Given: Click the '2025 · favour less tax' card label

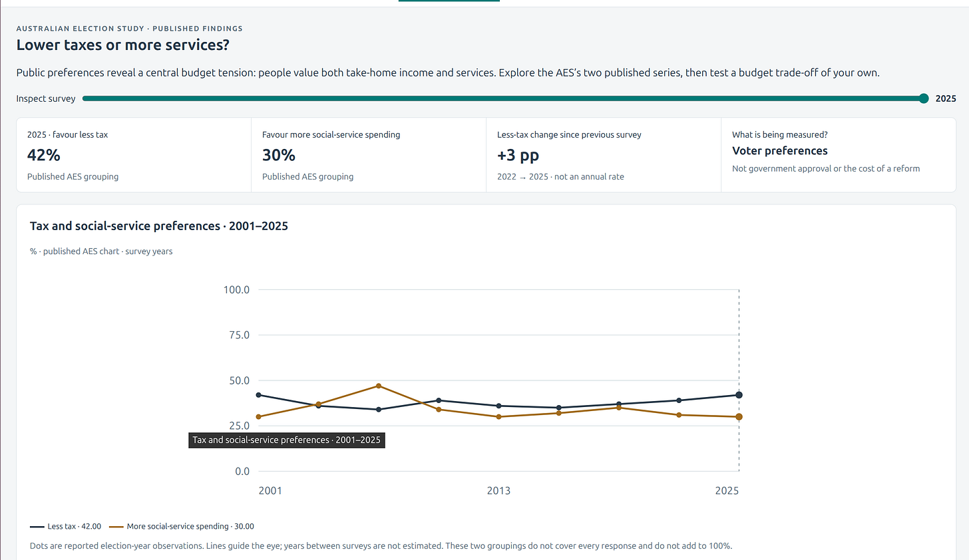Looking at the screenshot, I should (67, 134).
